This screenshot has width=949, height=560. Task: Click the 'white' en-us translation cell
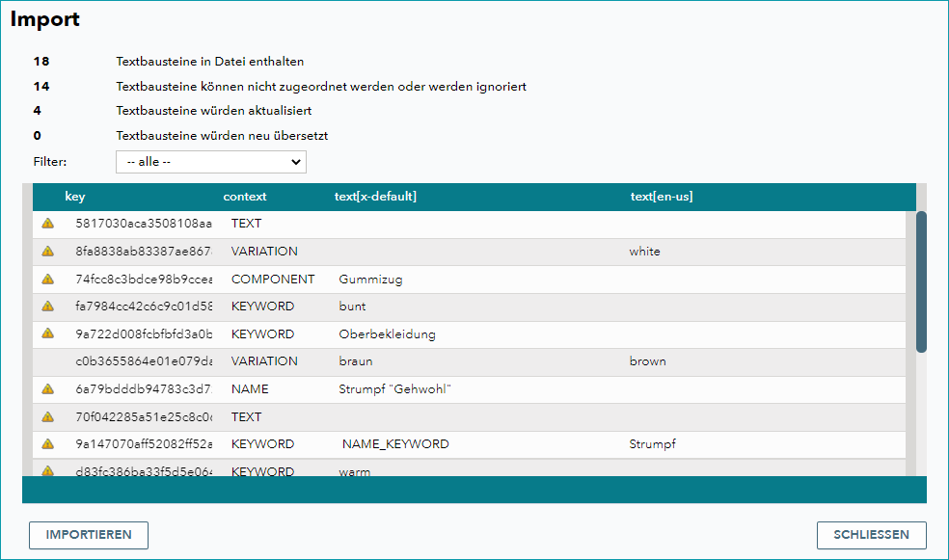[x=644, y=251]
